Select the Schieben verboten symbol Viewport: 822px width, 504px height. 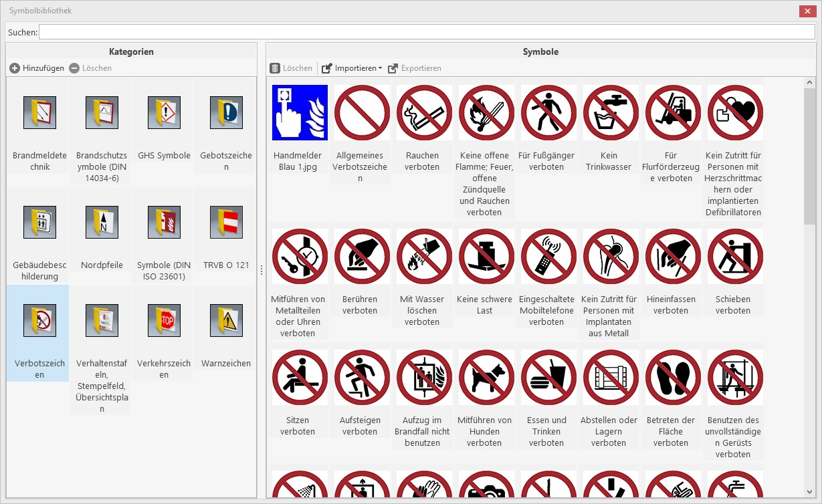tap(736, 257)
